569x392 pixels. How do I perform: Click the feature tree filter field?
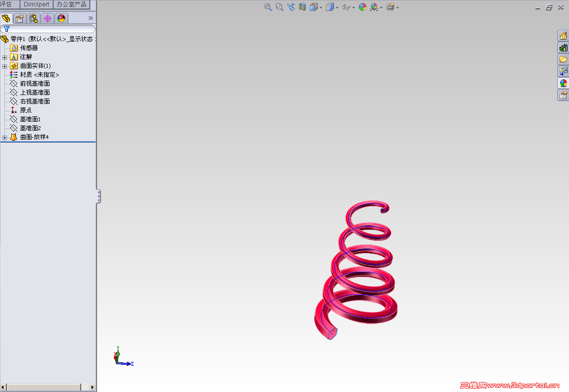click(48, 29)
